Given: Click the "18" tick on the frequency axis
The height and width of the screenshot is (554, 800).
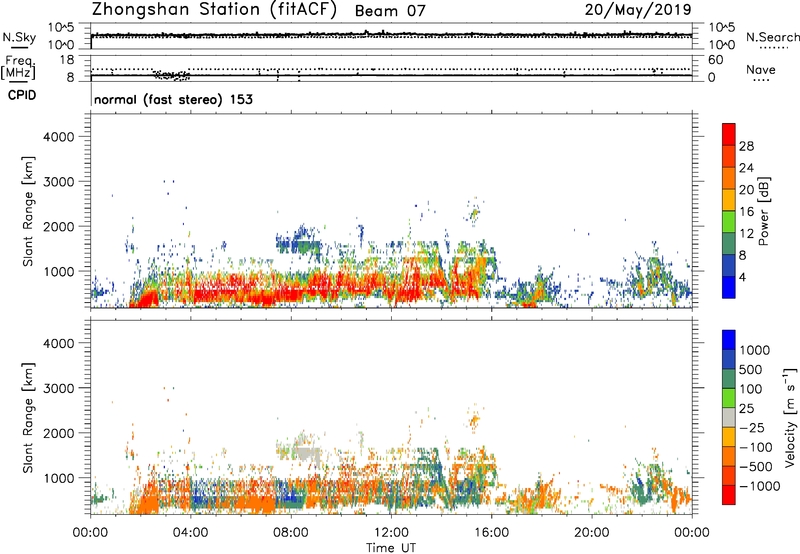Looking at the screenshot, I should click(67, 60).
